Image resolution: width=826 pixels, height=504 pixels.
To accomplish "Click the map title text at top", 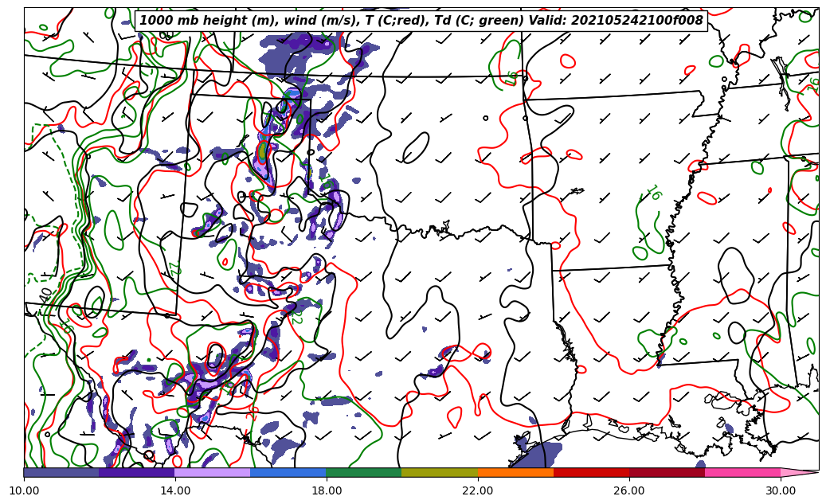I will pyautogui.click(x=421, y=20).
